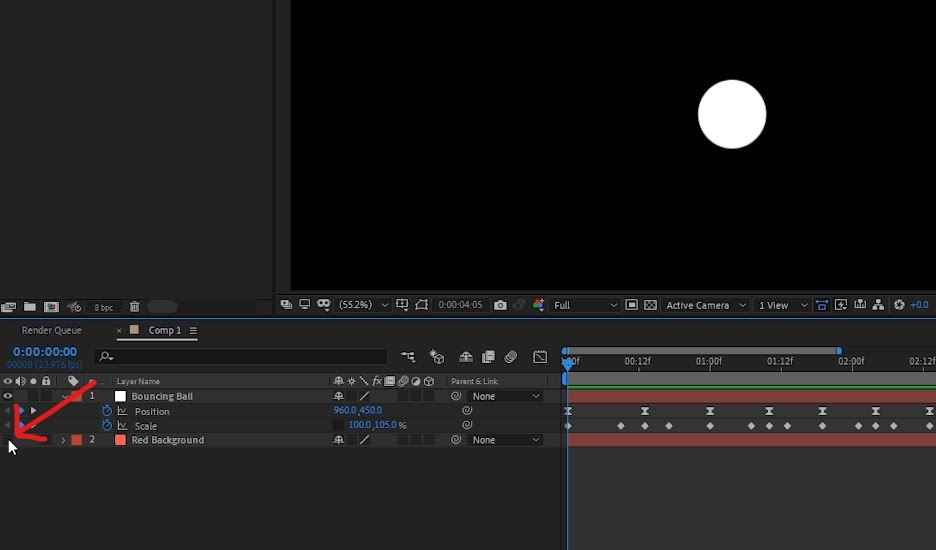
Task: Expand the Red Background layer properties
Action: [63, 440]
